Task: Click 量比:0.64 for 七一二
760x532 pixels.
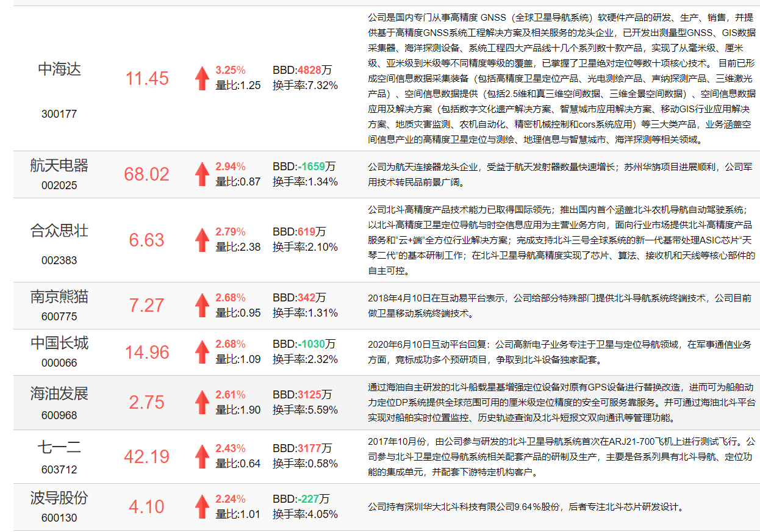Action: [238, 464]
